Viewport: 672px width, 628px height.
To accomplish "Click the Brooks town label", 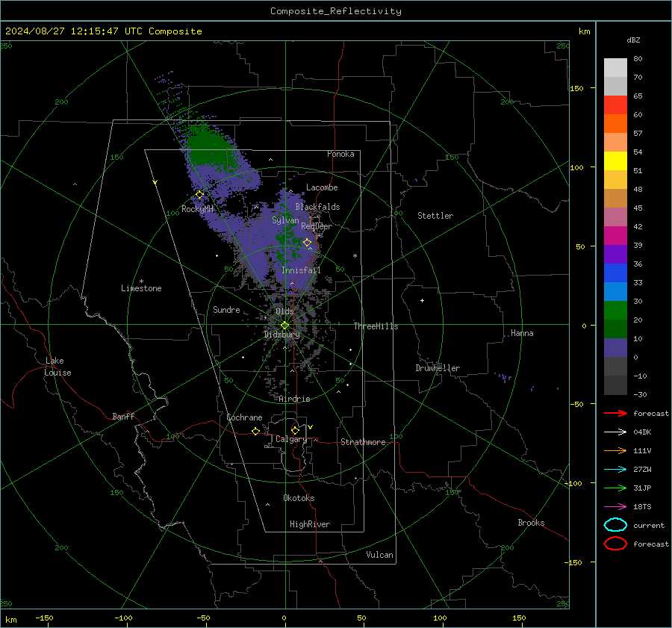I will (x=531, y=523).
